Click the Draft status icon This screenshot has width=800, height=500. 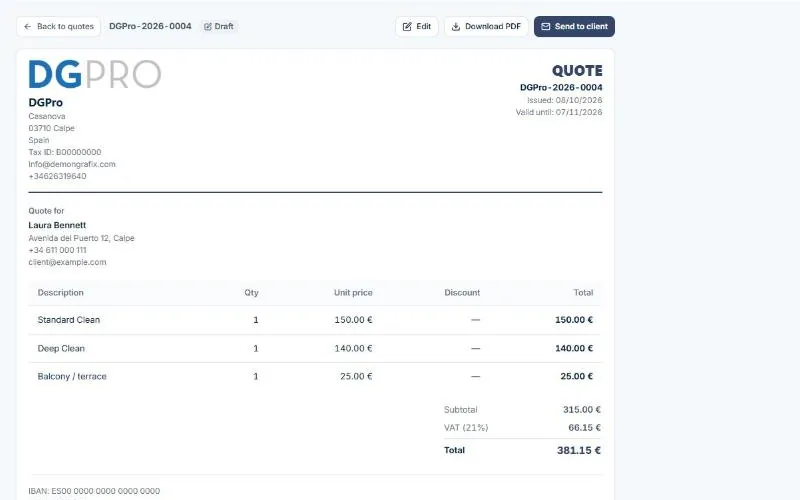(x=208, y=27)
